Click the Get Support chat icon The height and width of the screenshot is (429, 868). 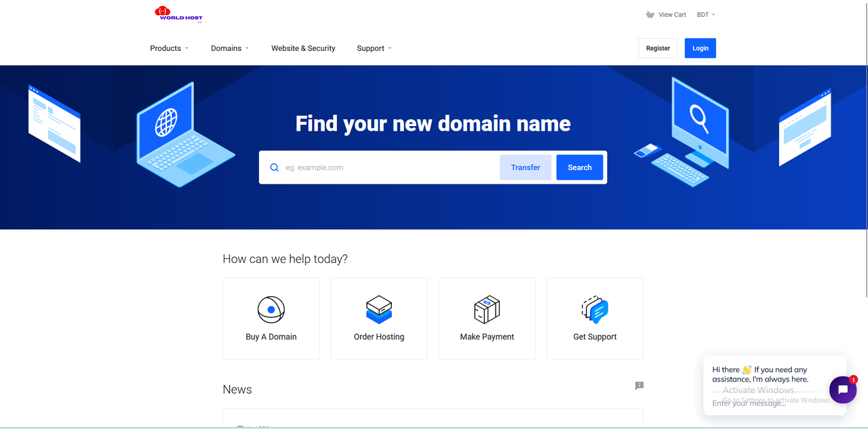[595, 310]
